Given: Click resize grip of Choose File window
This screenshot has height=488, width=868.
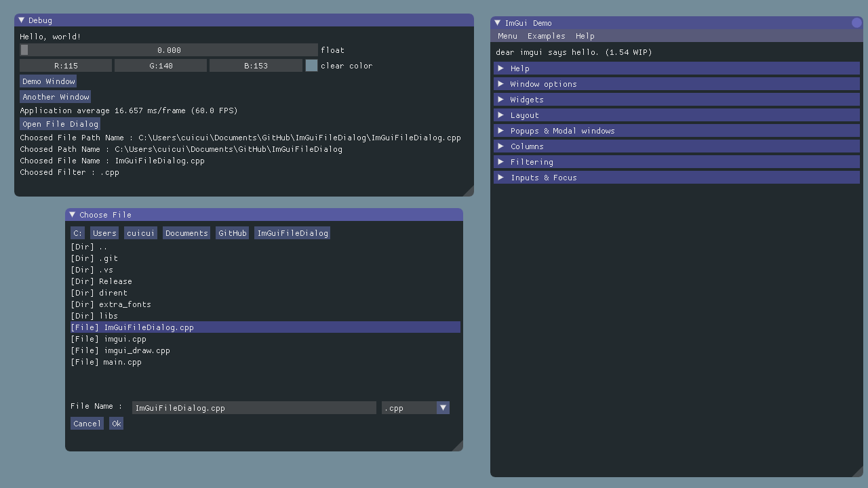Looking at the screenshot, I should pos(458,445).
